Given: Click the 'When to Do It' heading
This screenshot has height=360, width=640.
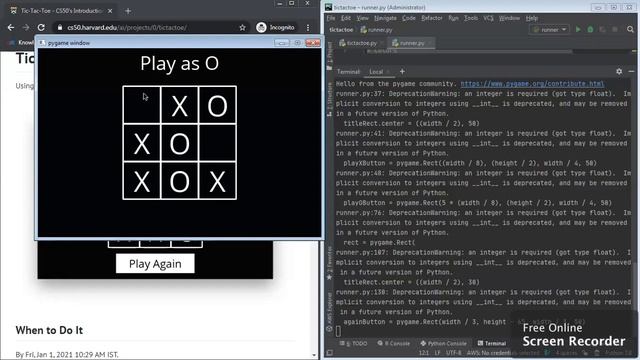Looking at the screenshot, I should 49,330.
